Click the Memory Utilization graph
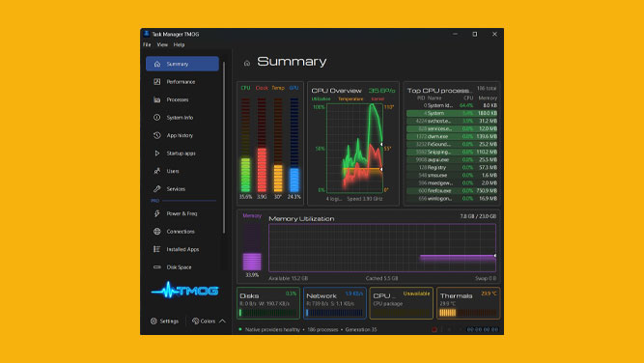The width and height of the screenshot is (644, 363). tap(382, 248)
